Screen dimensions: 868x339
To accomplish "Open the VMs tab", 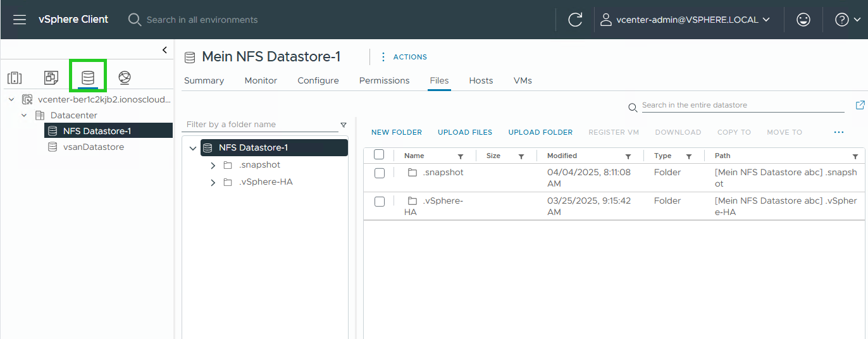I will point(523,80).
